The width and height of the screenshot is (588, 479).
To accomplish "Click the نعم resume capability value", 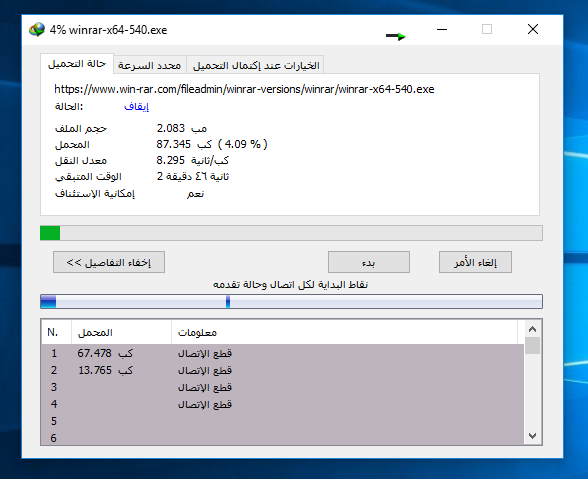I will click(x=195, y=194).
